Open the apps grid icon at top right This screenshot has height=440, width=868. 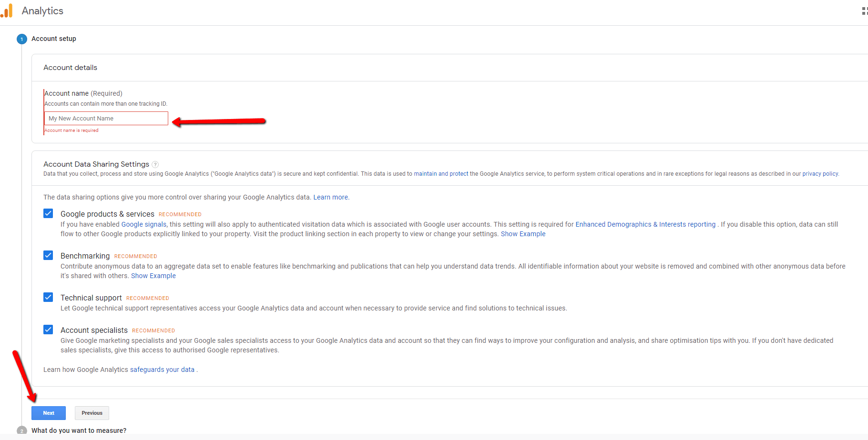pyautogui.click(x=865, y=11)
